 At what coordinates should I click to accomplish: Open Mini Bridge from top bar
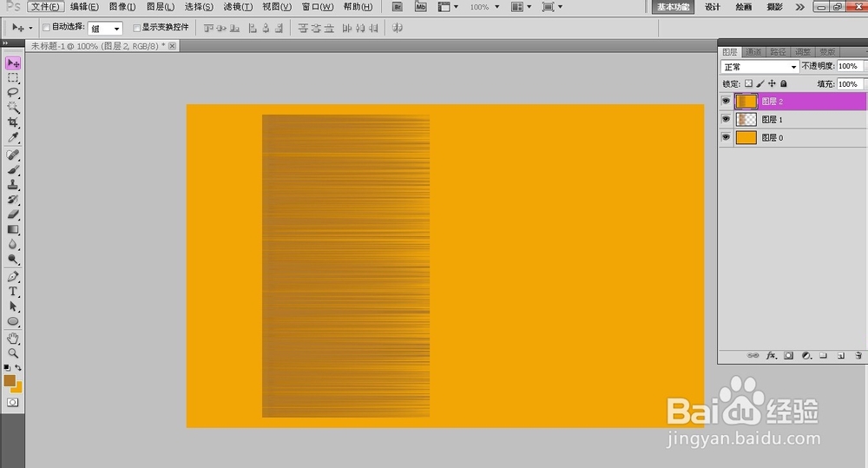pyautogui.click(x=421, y=7)
